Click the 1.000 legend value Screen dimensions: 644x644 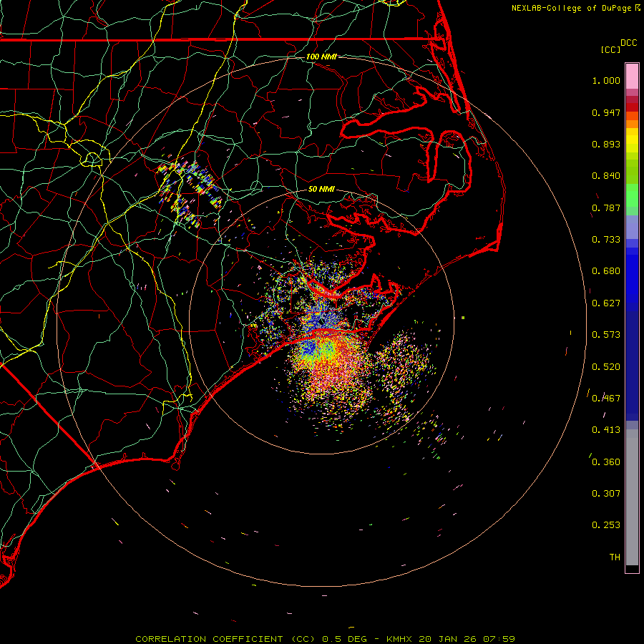click(606, 80)
